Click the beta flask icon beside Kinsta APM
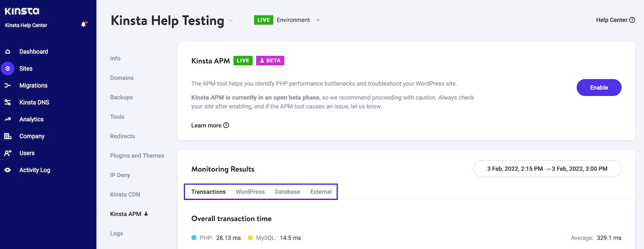This screenshot has width=644, height=249. click(146, 214)
